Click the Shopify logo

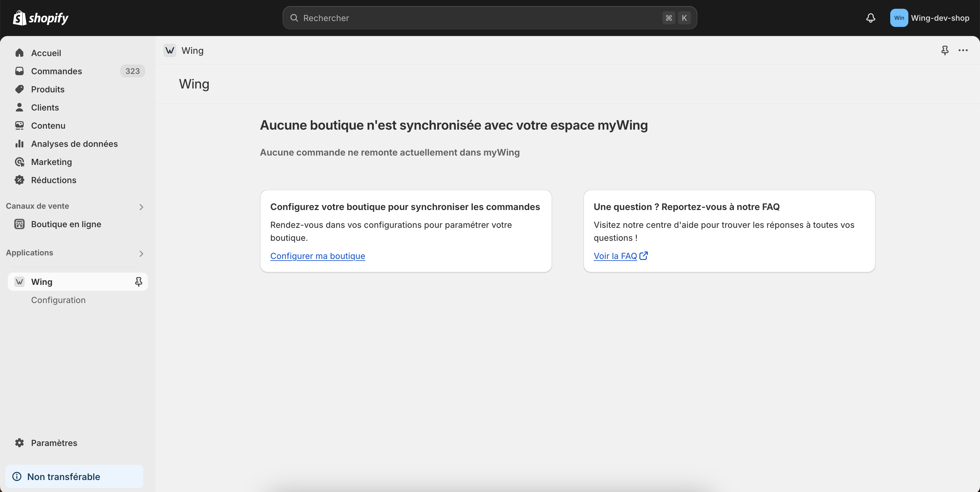coord(41,18)
